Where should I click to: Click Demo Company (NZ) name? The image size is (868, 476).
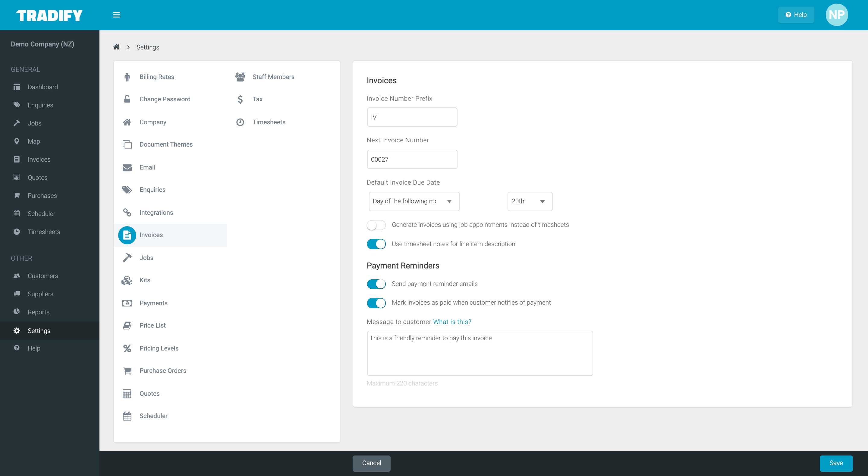point(42,44)
